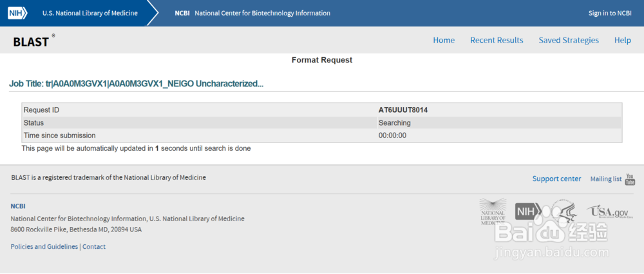Select the Request ID value AT6UUUT8014
The height and width of the screenshot is (274, 644).
[403, 110]
